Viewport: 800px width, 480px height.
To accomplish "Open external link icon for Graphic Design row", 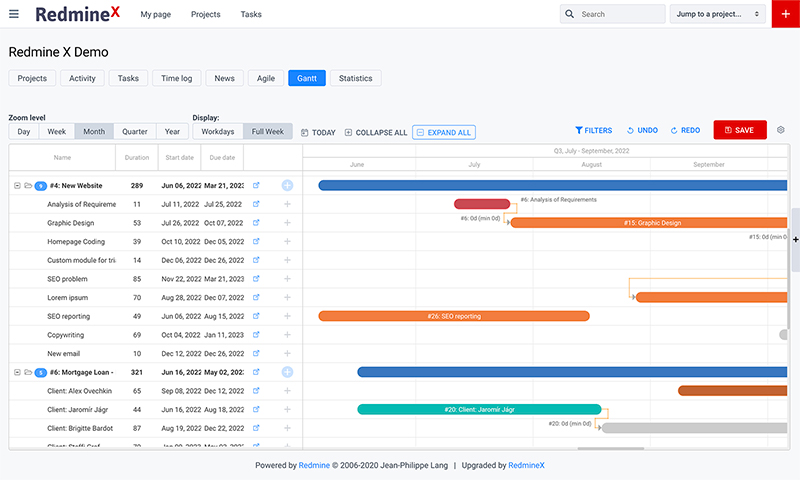I will (x=256, y=223).
